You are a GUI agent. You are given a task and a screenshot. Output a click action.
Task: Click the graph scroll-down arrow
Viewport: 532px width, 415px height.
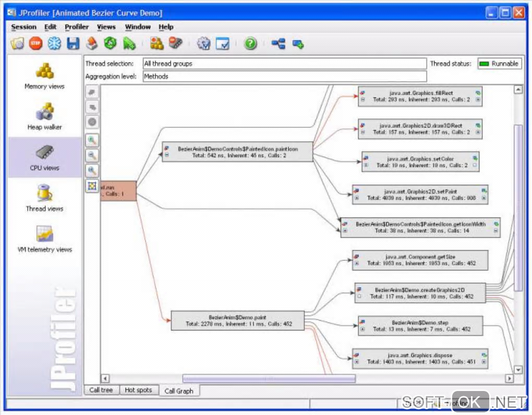[x=518, y=370]
